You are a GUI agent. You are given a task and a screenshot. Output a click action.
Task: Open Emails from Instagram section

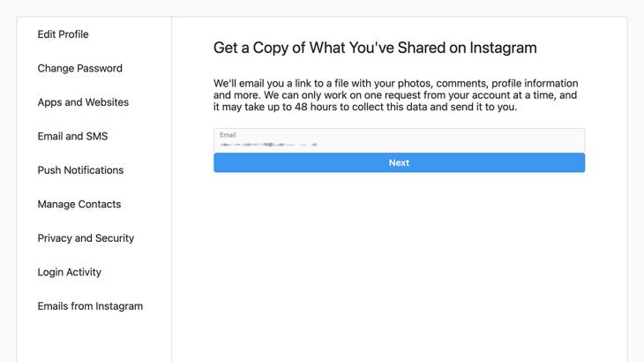(x=90, y=306)
